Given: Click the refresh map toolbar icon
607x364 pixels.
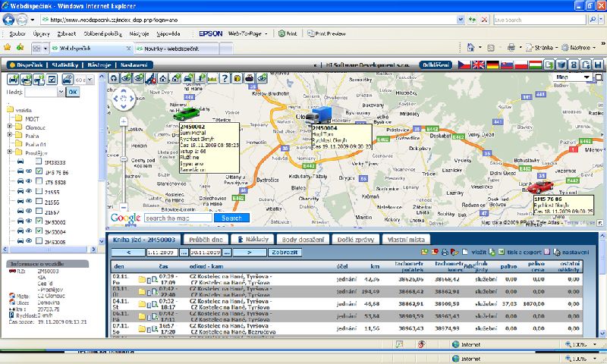Looking at the screenshot, I should pyautogui.click(x=113, y=79).
